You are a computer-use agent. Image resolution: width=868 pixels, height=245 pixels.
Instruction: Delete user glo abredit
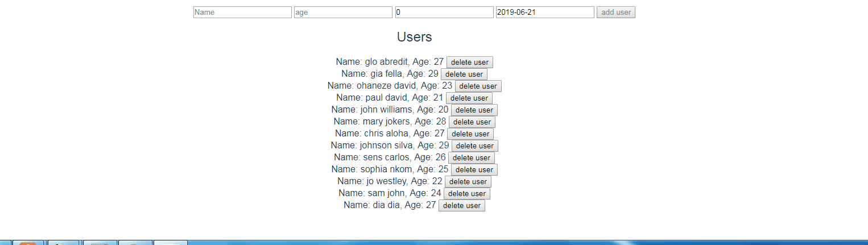[x=470, y=63]
